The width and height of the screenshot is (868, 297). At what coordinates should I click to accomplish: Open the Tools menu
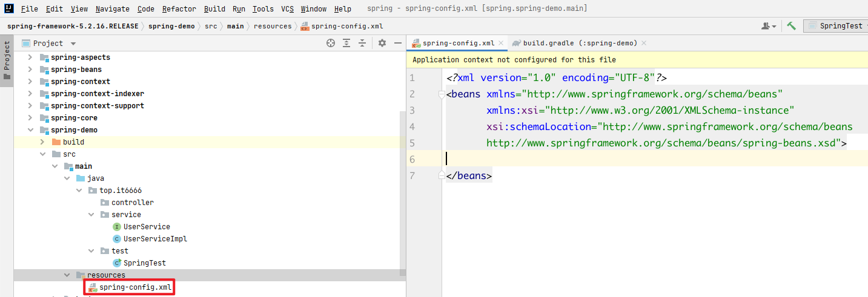click(x=263, y=9)
